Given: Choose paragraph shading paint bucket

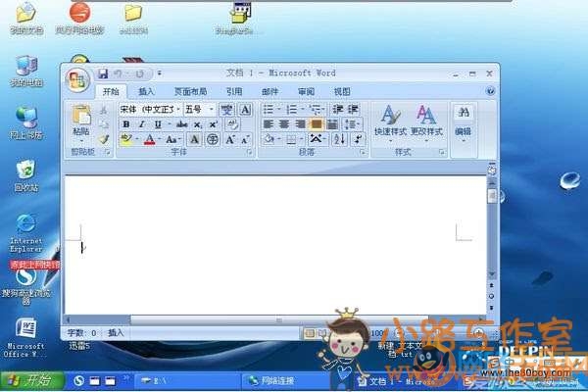Looking at the screenshot, I should coord(269,139).
